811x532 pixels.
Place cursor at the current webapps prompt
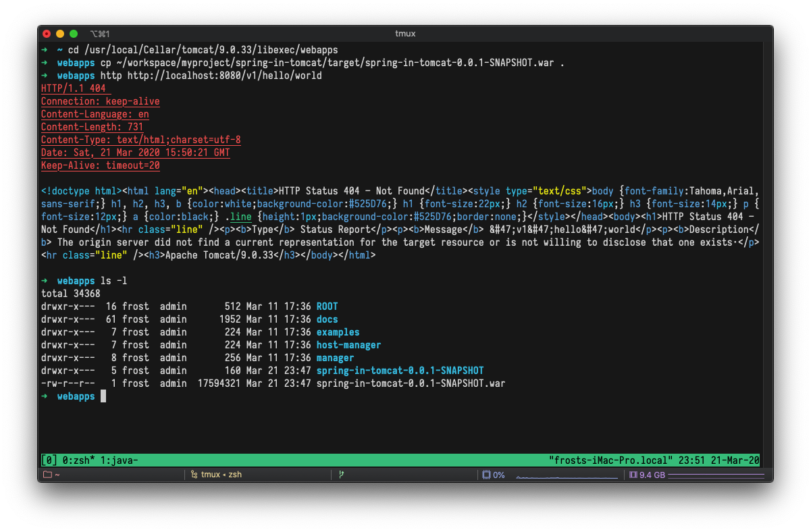click(x=103, y=396)
